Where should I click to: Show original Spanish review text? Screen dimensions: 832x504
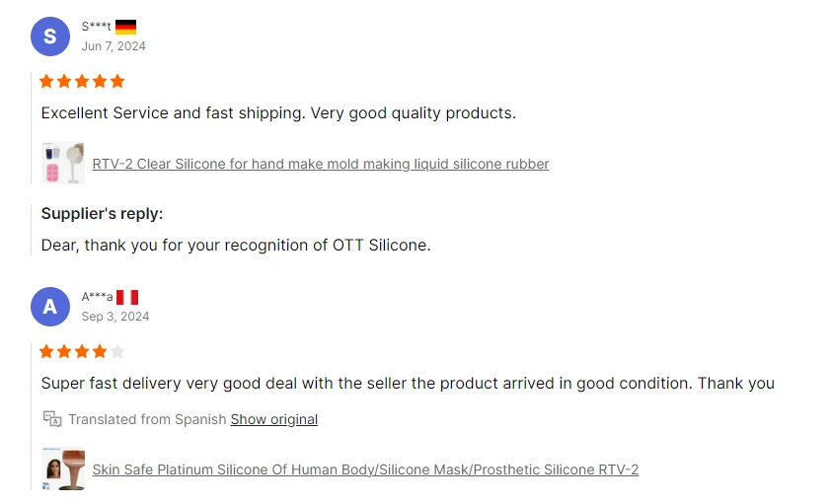point(274,419)
